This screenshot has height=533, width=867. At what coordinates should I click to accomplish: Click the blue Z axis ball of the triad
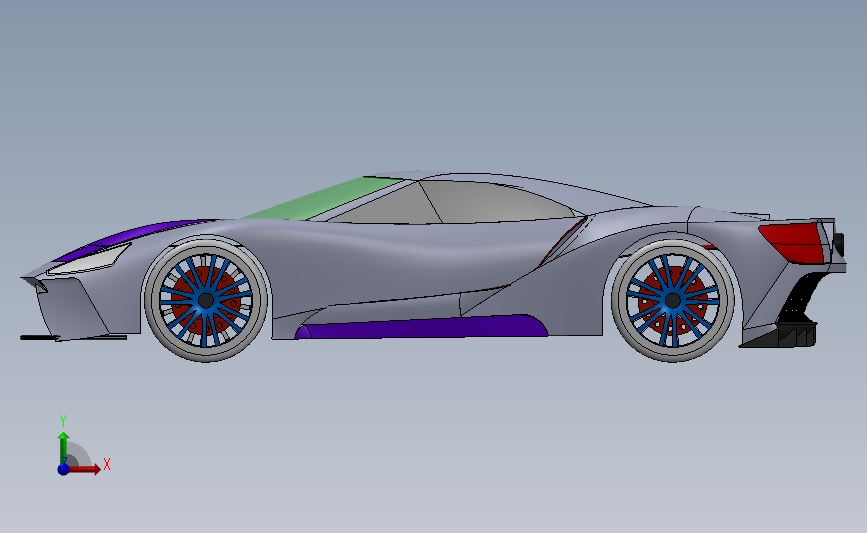tap(63, 469)
